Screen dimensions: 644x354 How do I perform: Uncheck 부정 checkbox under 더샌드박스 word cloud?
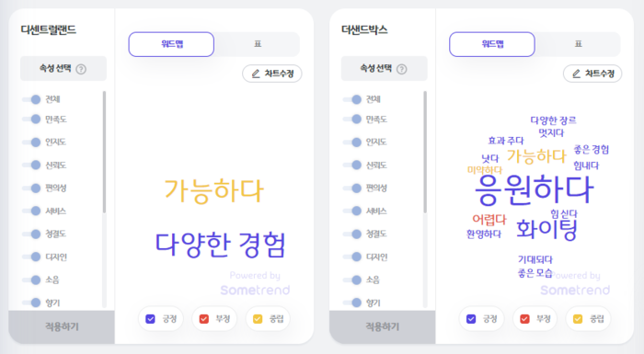[524, 319]
